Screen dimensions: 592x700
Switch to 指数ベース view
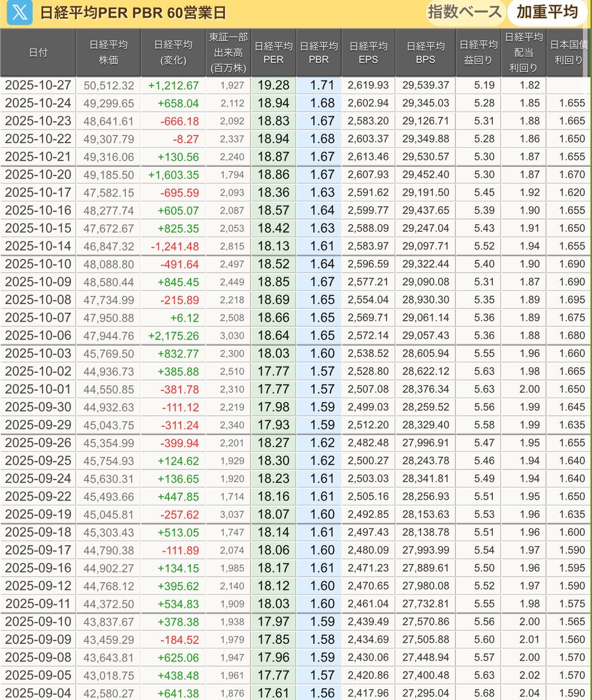click(x=465, y=12)
